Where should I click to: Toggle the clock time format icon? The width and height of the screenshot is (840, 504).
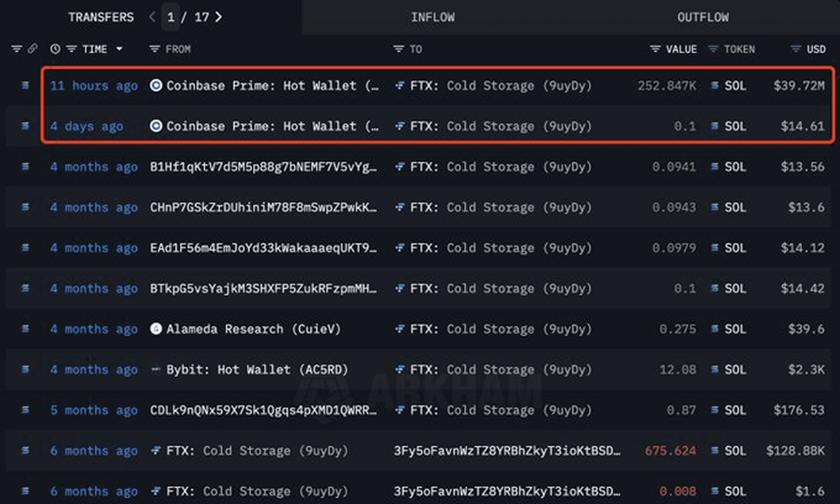(x=55, y=49)
